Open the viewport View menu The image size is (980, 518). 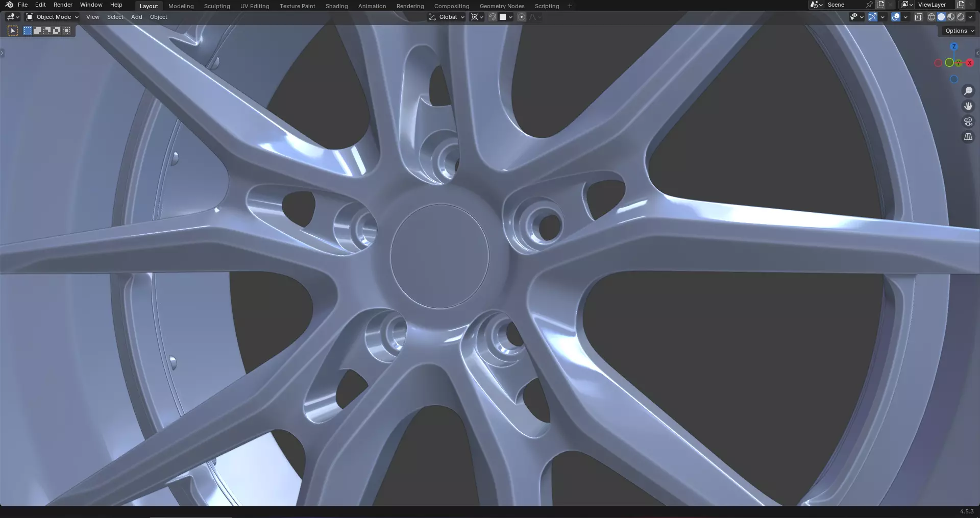point(92,17)
